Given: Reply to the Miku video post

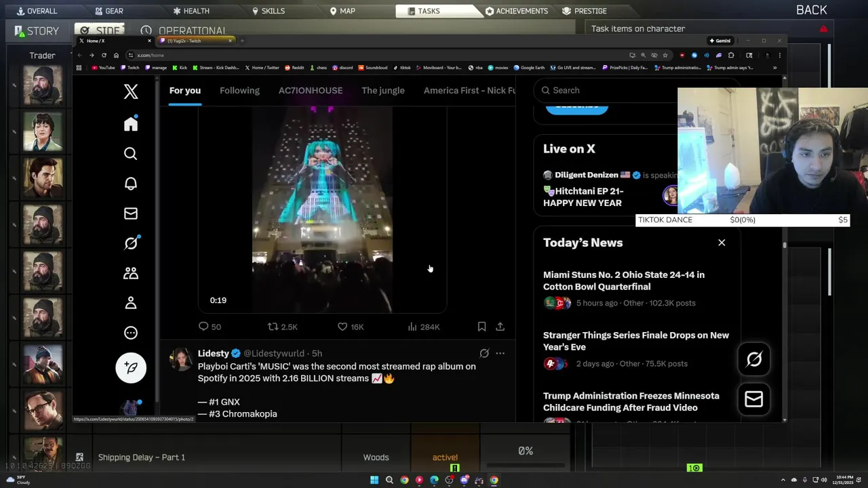Looking at the screenshot, I should 210,327.
